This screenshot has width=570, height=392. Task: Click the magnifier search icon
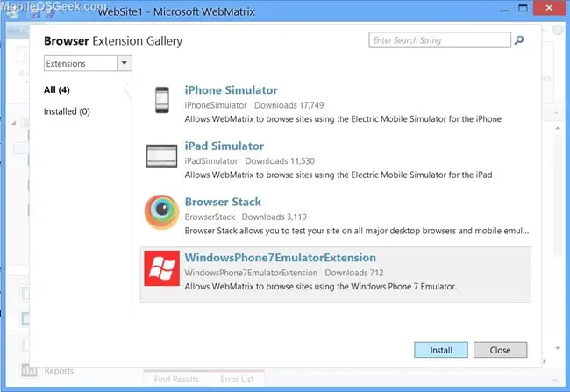tap(519, 40)
